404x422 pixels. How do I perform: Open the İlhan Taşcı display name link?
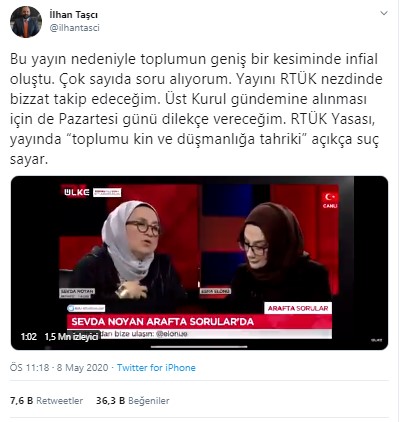[73, 15]
